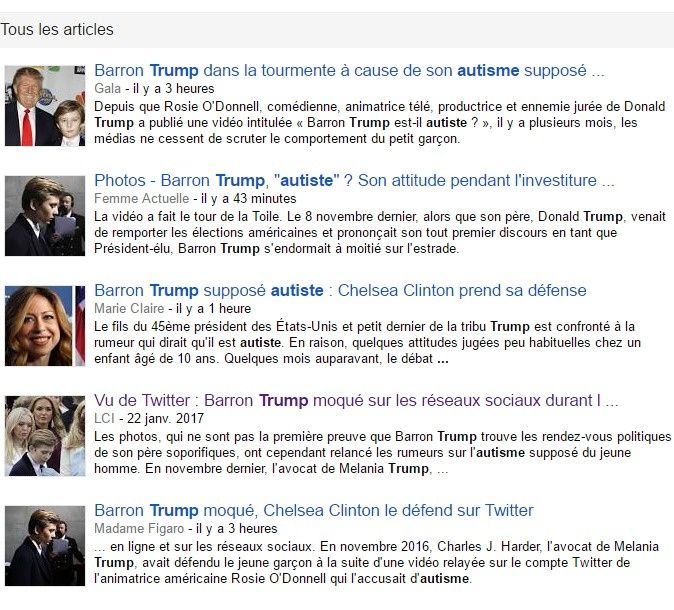Open LCI Vu de Twitter headline
The width and height of the screenshot is (674, 610).
point(356,401)
